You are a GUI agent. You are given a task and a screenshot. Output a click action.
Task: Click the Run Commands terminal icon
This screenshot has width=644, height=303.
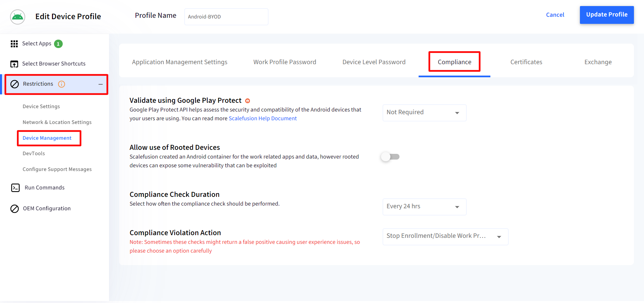point(15,188)
